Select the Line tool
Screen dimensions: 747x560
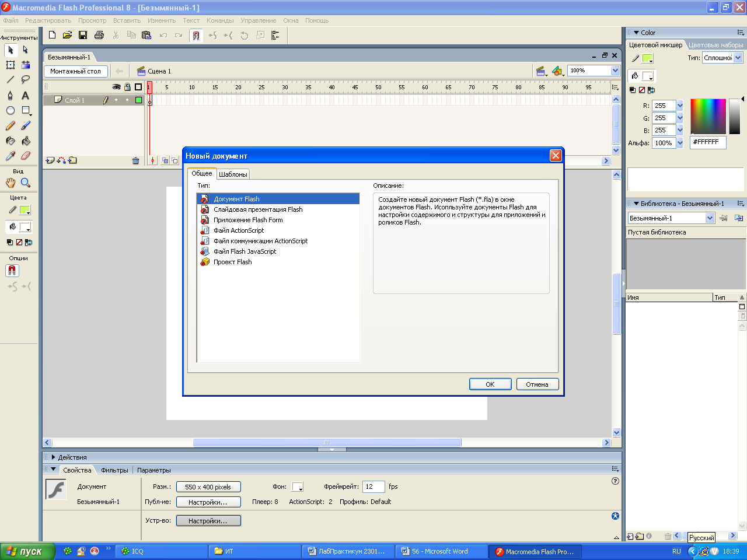[x=11, y=80]
